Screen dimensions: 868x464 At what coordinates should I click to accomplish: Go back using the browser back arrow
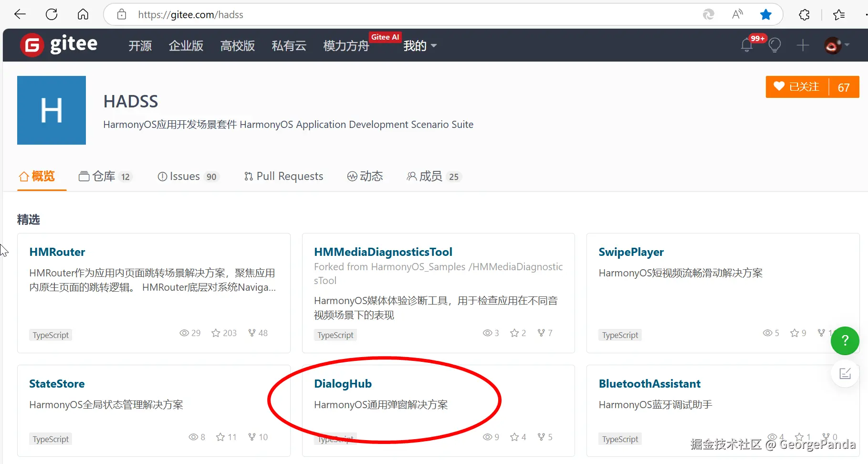click(20, 14)
